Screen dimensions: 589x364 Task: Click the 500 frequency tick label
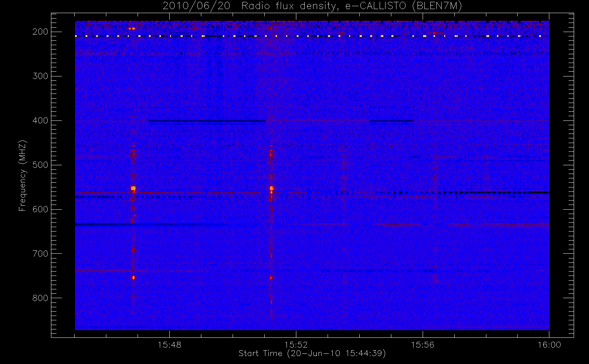pos(40,165)
